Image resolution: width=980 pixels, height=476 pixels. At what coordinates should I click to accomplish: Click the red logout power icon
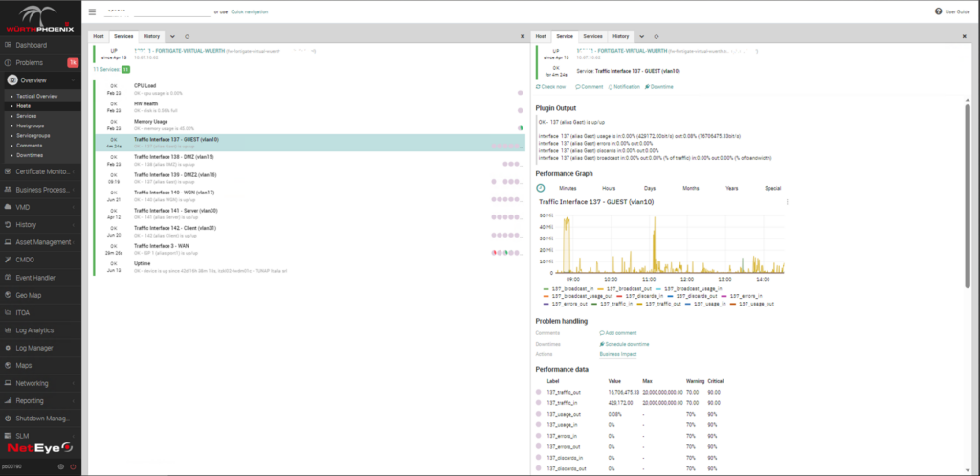(x=73, y=466)
